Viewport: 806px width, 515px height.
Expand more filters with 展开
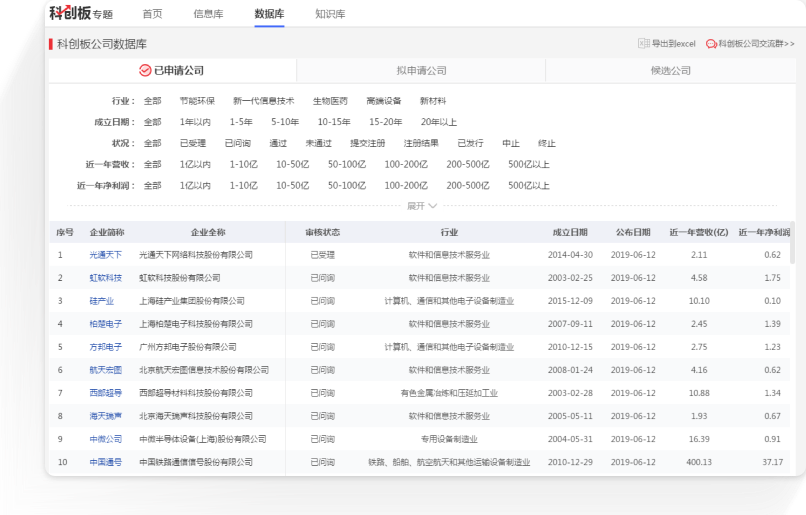pyautogui.click(x=422, y=206)
